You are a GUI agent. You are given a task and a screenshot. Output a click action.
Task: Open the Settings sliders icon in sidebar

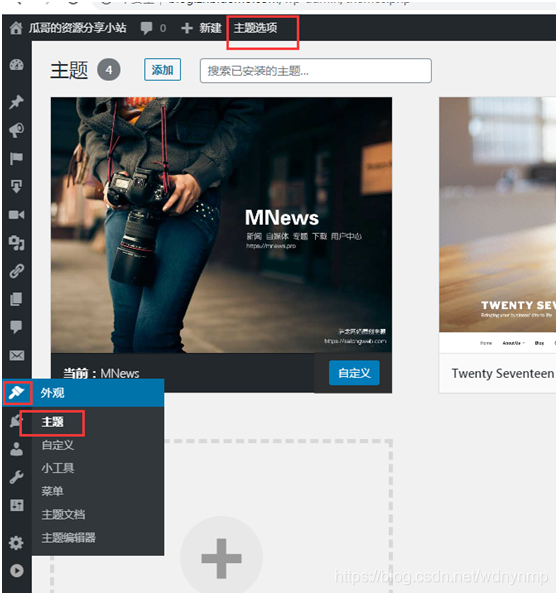[x=16, y=505]
